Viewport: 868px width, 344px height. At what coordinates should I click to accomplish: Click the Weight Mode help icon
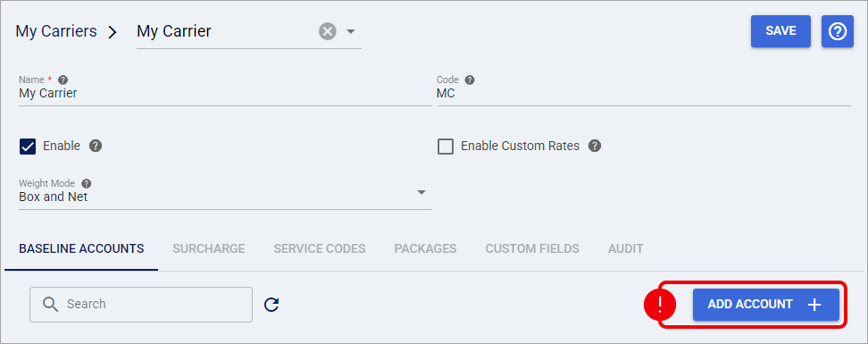[87, 183]
